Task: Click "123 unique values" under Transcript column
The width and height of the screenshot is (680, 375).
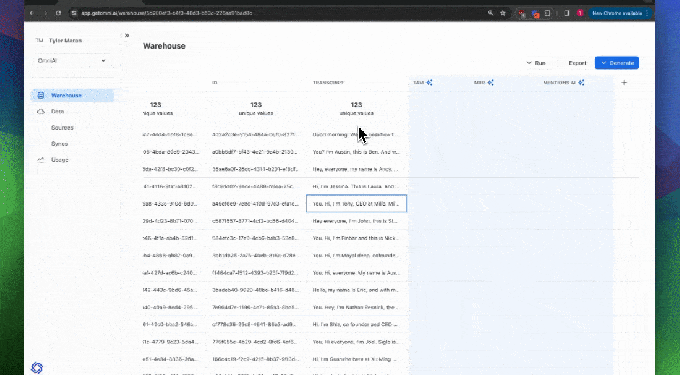Action: point(356,109)
